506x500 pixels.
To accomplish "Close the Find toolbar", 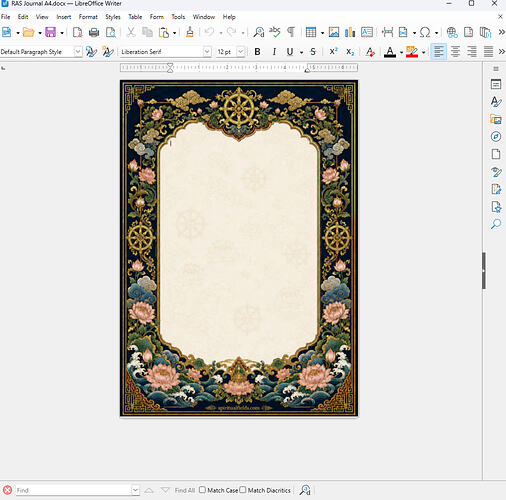I will (7, 490).
